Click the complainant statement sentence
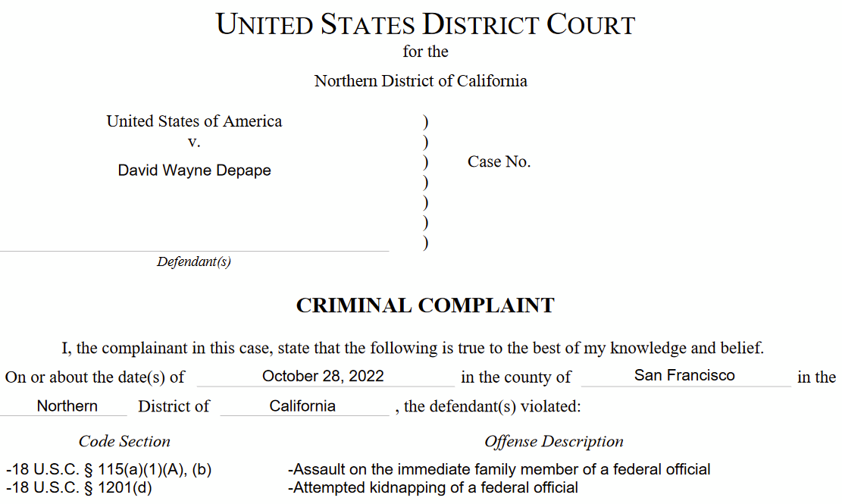Viewport: 842px width, 504px height. [x=413, y=349]
